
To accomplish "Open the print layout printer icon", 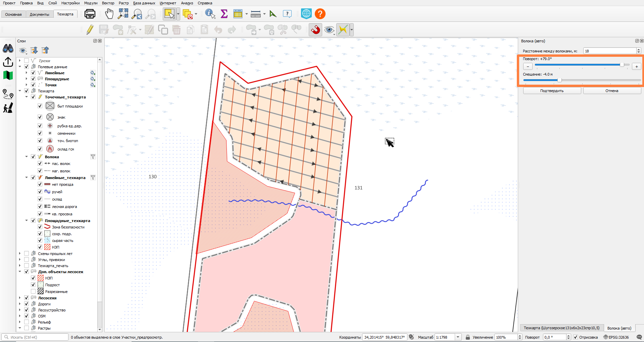I will pyautogui.click(x=90, y=14).
